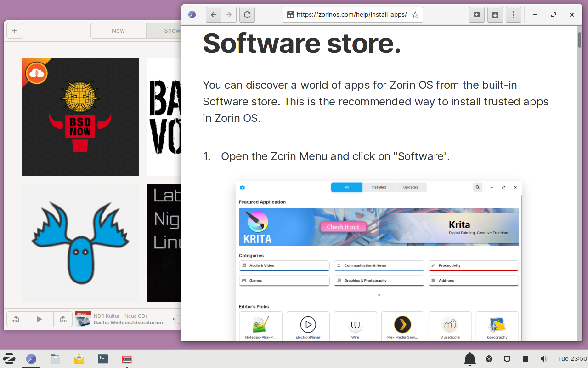The image size is (588, 368).
Task: Click the browser forward arrow
Action: click(x=228, y=15)
